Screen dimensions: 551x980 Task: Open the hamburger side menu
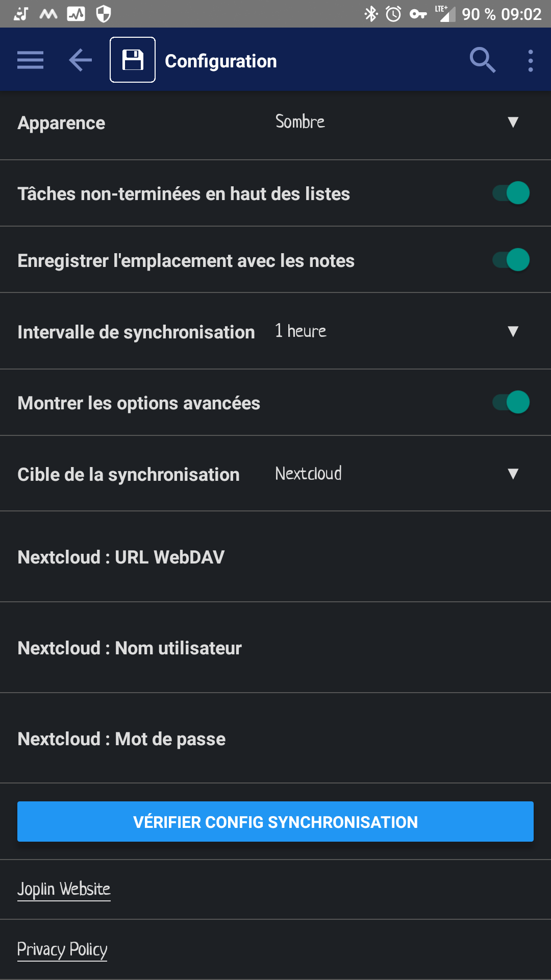(30, 60)
